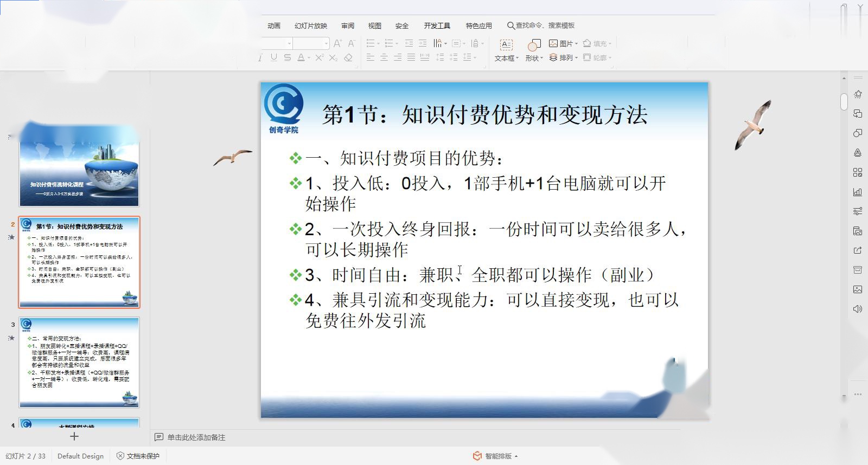
Task: Open the 幻灯片放映 slideshow tab
Action: tap(311, 25)
